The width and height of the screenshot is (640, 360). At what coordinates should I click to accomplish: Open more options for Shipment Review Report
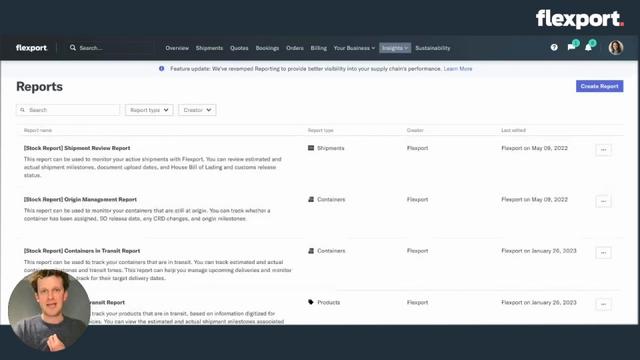[x=603, y=150]
